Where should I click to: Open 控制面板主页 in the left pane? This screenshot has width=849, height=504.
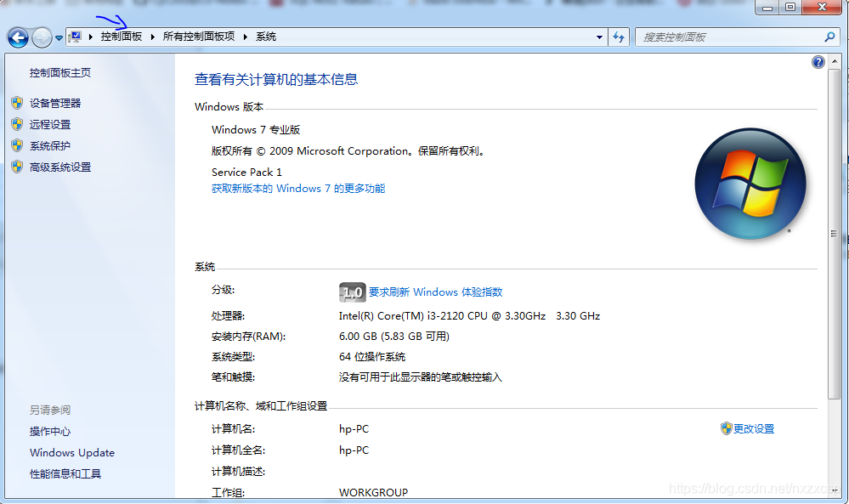tap(62, 73)
